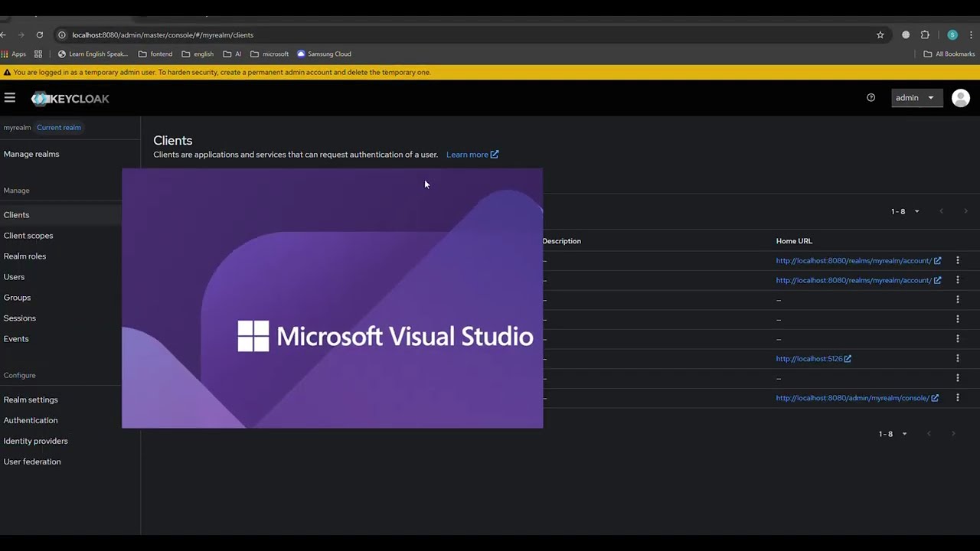Open the AI bookmarks folder
The width and height of the screenshot is (980, 551).
click(x=232, y=54)
